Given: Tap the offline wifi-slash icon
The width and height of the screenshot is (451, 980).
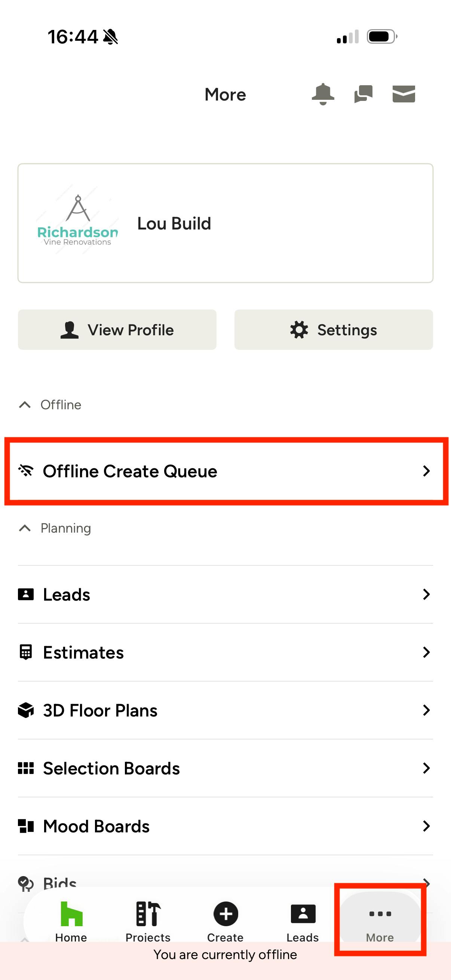Looking at the screenshot, I should pos(26,471).
